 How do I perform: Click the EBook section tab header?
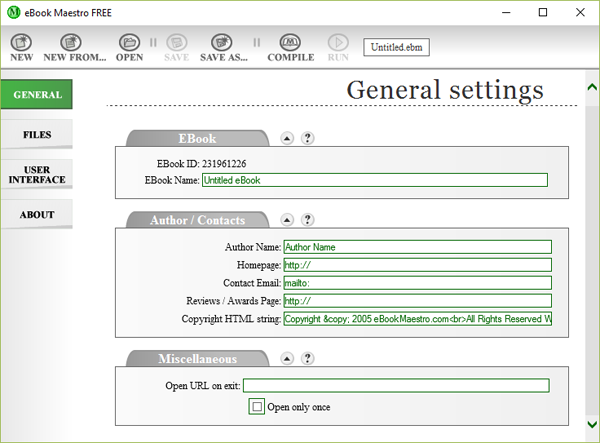click(x=197, y=138)
